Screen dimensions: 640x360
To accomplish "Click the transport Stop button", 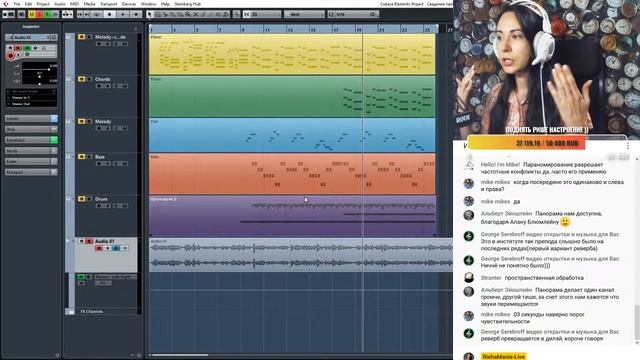I will [x=110, y=14].
